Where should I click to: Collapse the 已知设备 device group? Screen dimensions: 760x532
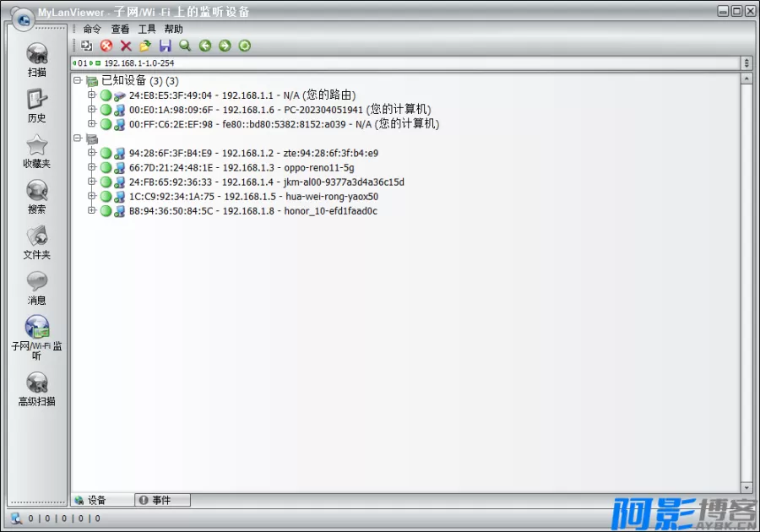coord(78,81)
